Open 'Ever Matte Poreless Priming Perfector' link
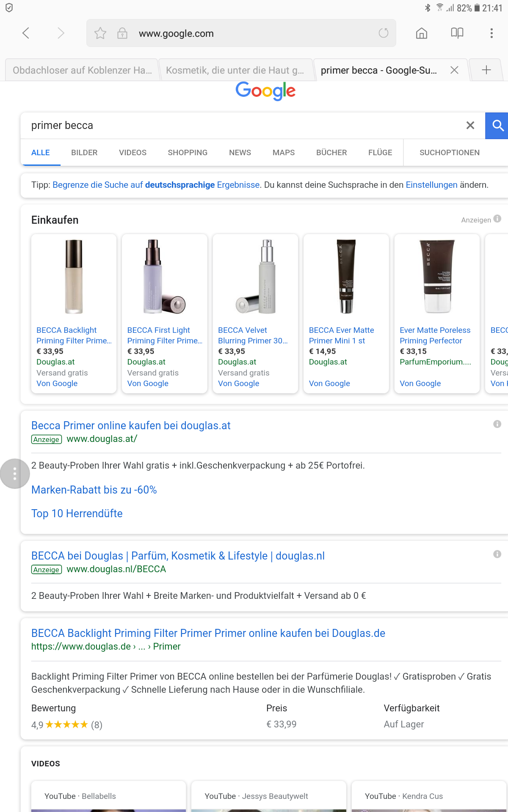The height and width of the screenshot is (812, 508). point(435,335)
